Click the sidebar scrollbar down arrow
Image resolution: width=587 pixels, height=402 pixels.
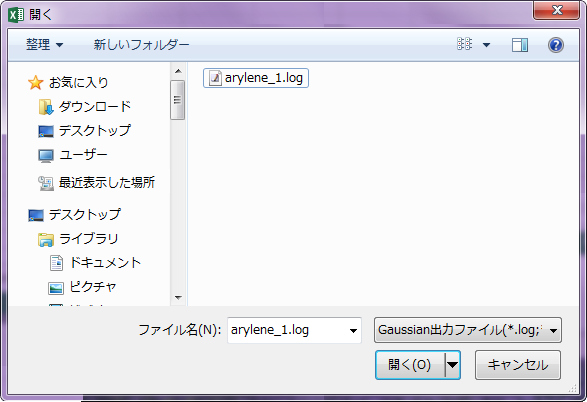178,298
